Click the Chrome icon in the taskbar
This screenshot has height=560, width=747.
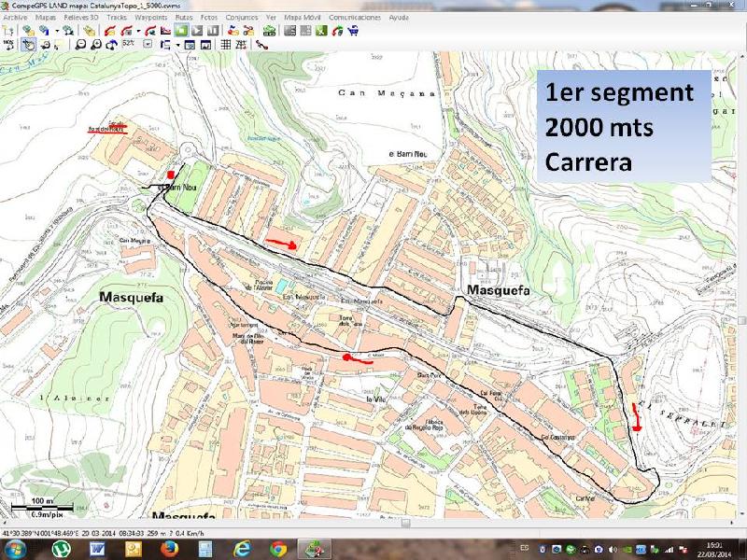coord(277,549)
